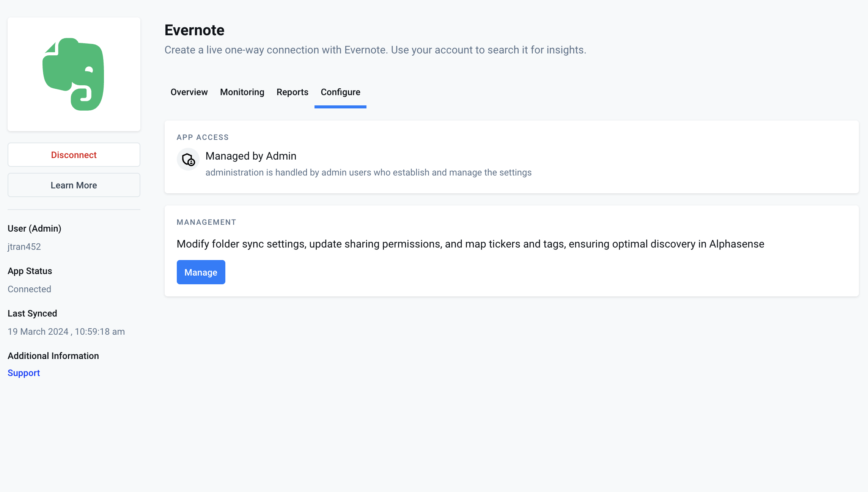The image size is (868, 492).
Task: Click the App Access section label
Action: (203, 137)
